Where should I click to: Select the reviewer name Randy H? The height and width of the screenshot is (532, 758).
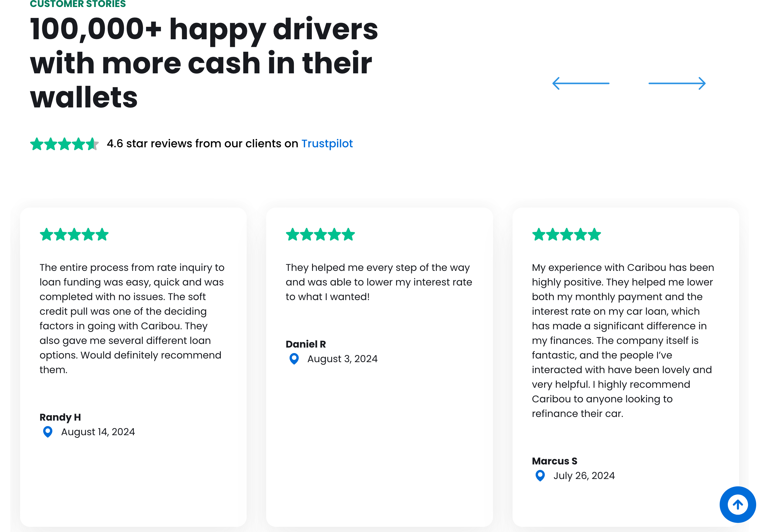pos(60,417)
